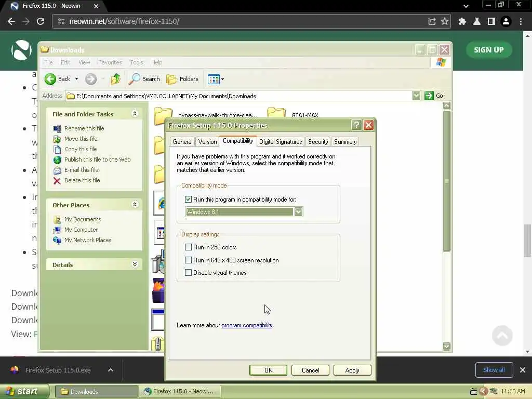Open My Network Places

pos(88,240)
